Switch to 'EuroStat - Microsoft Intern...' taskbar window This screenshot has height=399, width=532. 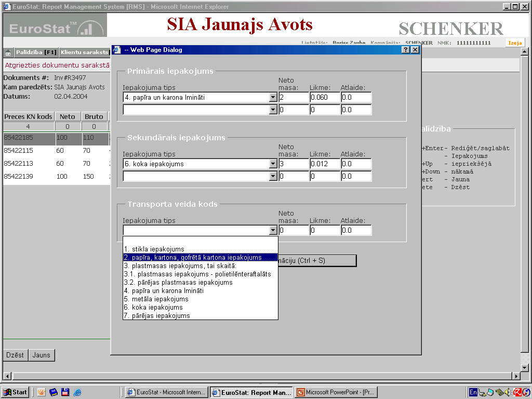coord(167,392)
